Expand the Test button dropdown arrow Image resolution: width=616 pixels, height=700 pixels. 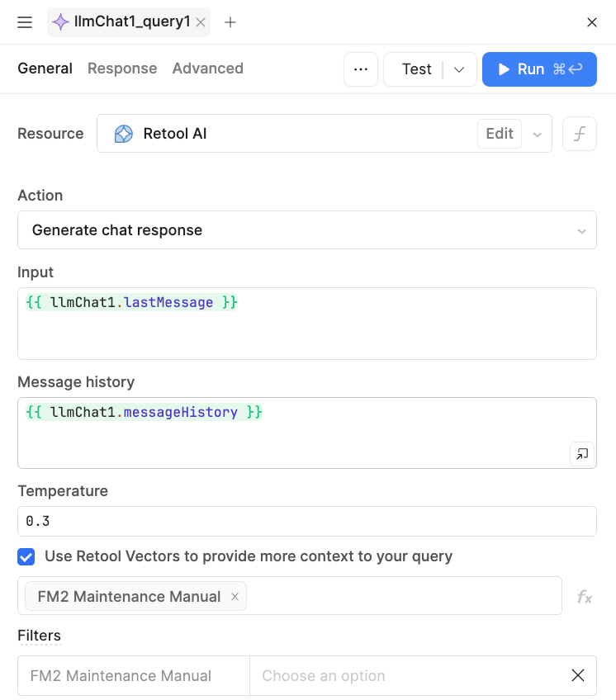pyautogui.click(x=460, y=69)
